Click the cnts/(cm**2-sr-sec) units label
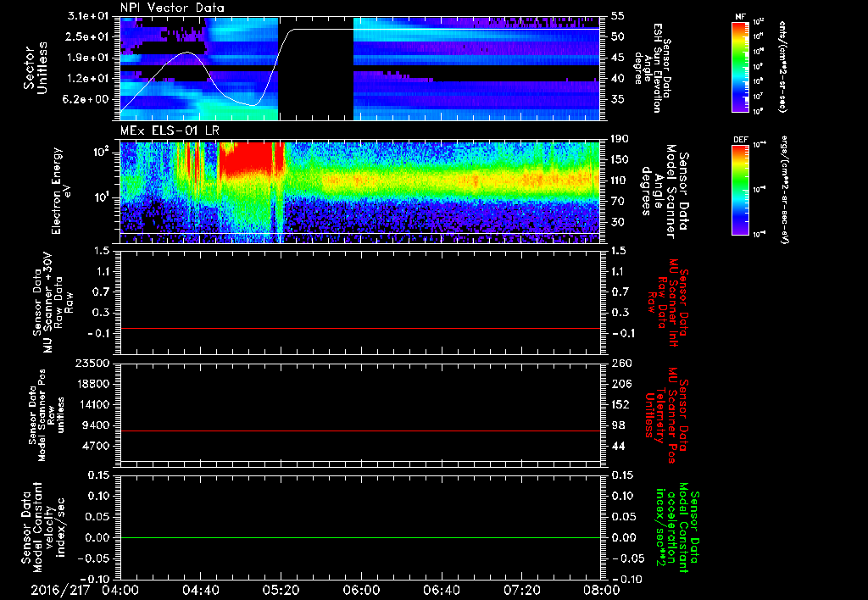 pyautogui.click(x=782, y=67)
